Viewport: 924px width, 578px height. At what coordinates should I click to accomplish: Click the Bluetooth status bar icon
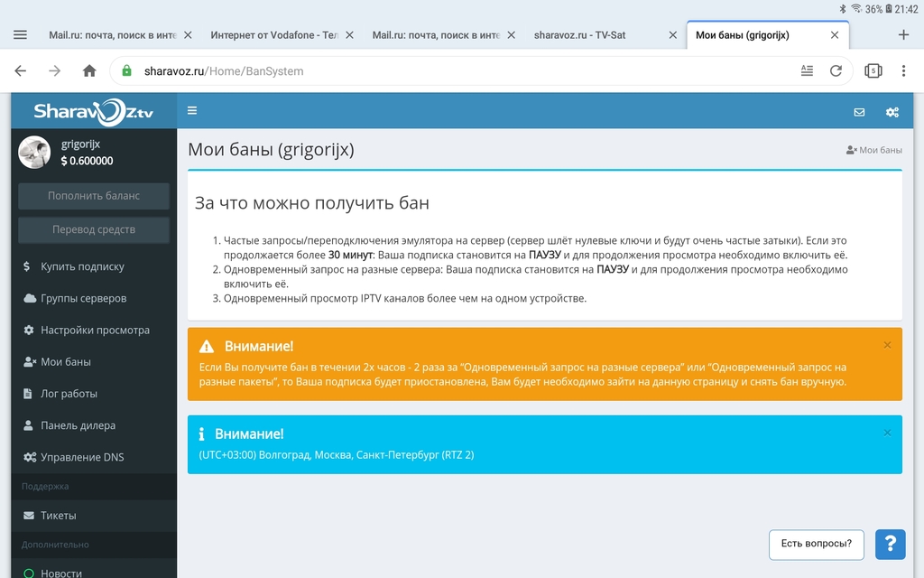[x=843, y=9]
